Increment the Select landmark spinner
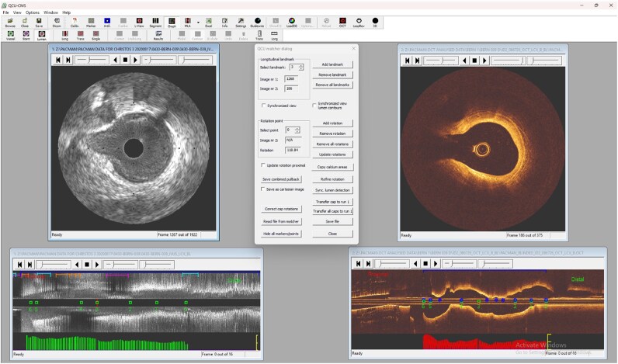The height and width of the screenshot is (364, 618). click(301, 66)
